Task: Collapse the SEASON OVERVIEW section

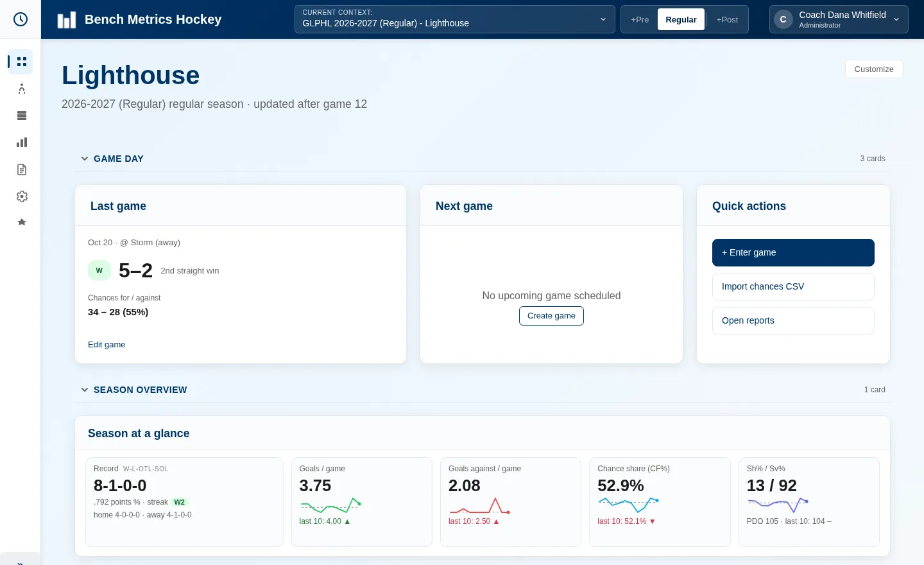Action: point(85,390)
